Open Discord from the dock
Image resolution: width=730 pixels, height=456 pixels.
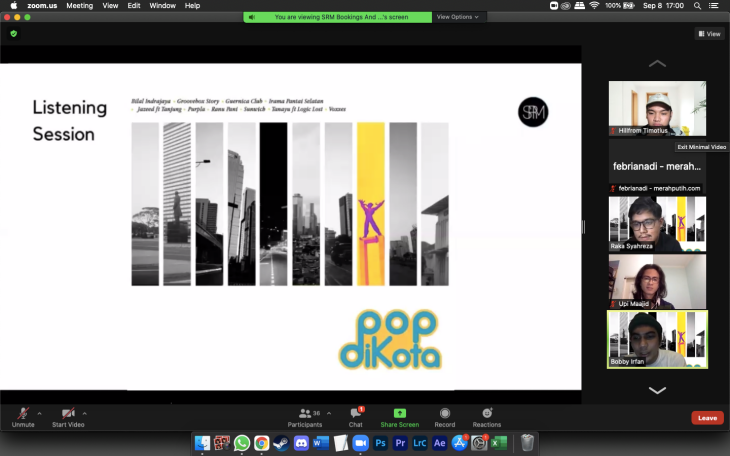[x=301, y=443]
